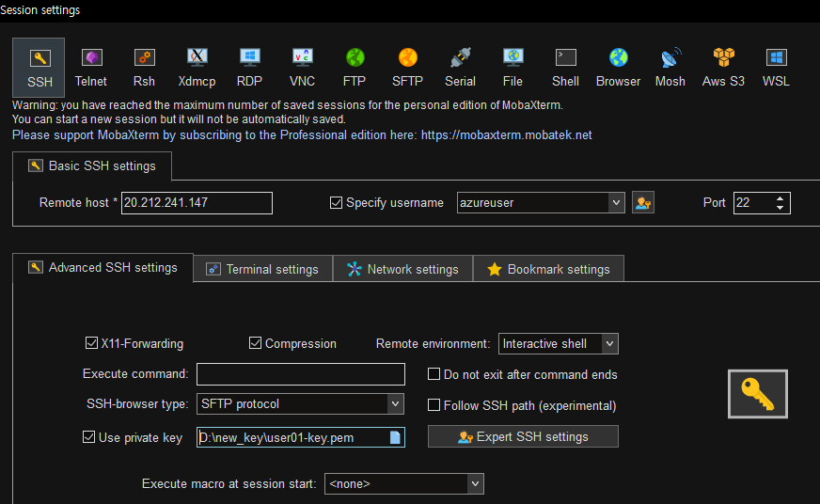Image resolution: width=820 pixels, height=504 pixels.
Task: Decrease the Port number with down arrow
Action: 780,208
